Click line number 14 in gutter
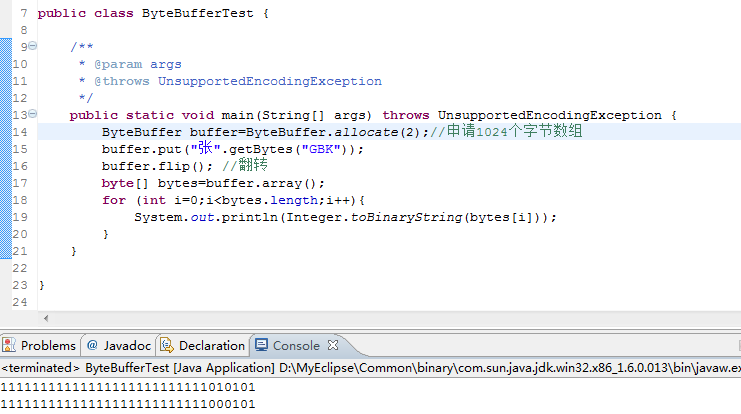This screenshot has width=741, height=414. (20, 132)
